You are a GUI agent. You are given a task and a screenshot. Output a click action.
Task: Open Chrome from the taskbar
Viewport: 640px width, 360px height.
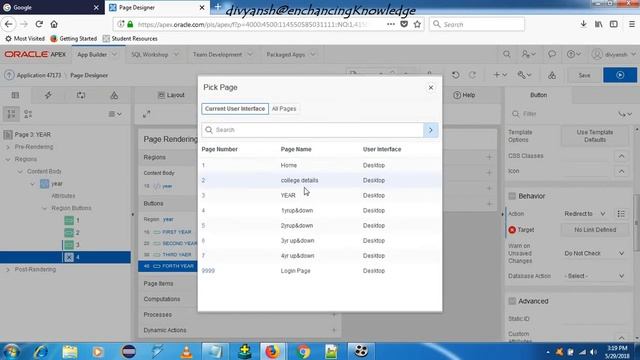(302, 351)
